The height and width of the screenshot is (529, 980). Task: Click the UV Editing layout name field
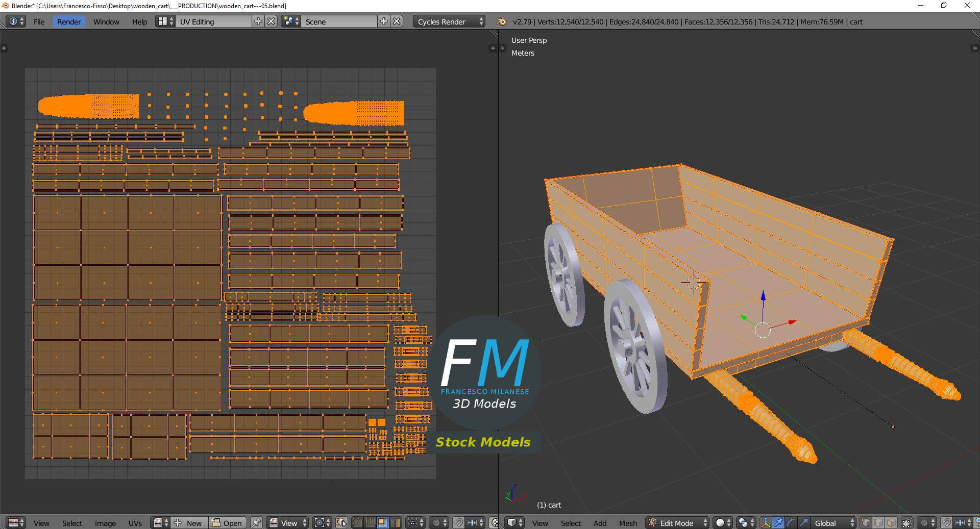213,22
